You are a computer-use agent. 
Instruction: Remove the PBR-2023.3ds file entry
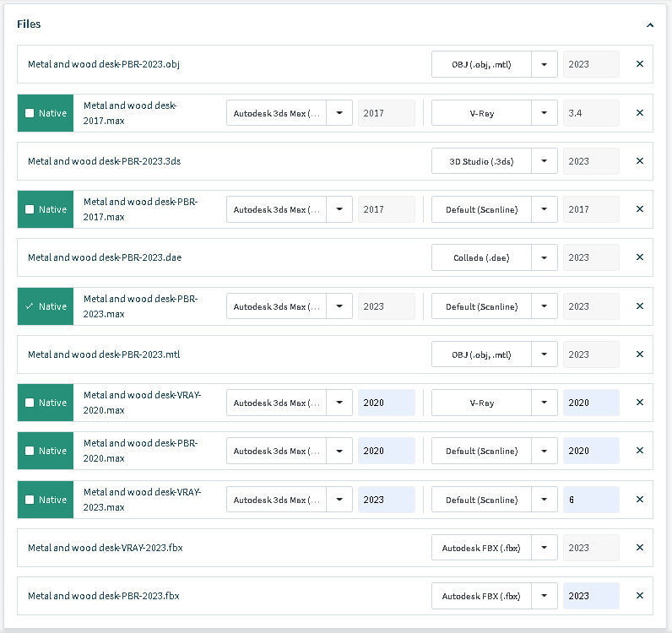point(639,161)
